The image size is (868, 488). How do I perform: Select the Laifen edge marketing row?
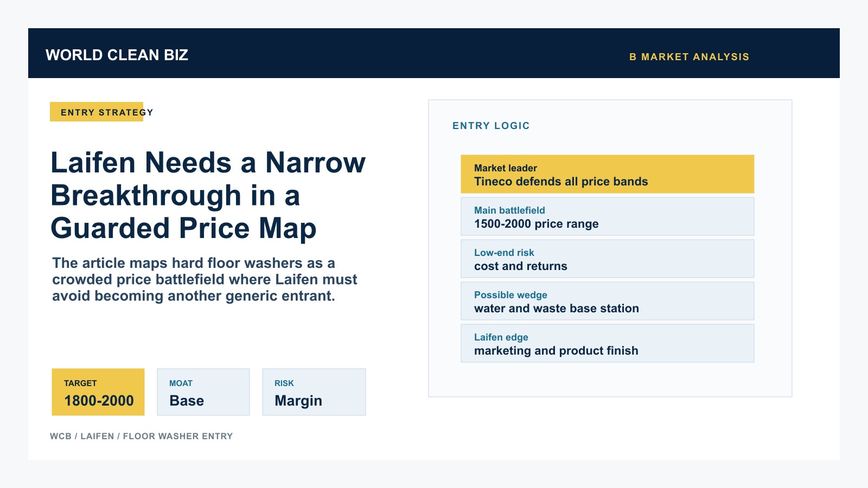608,343
